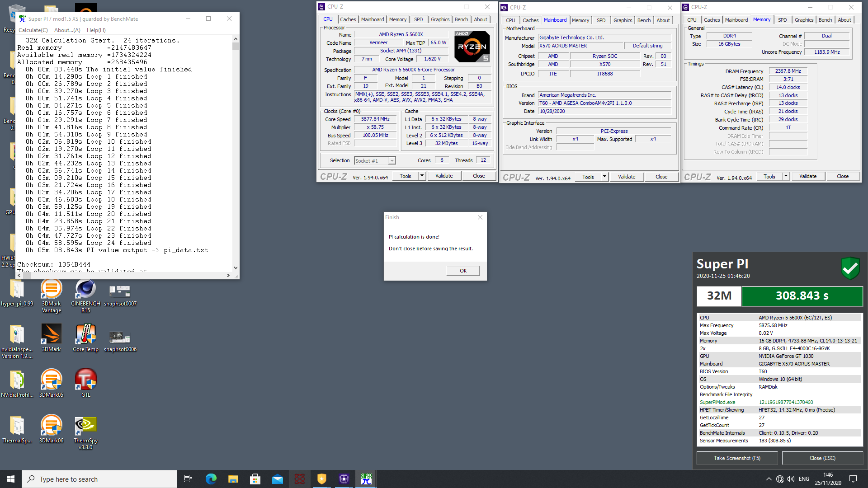
Task: Open Microsoft Store from taskbar
Action: click(255, 479)
